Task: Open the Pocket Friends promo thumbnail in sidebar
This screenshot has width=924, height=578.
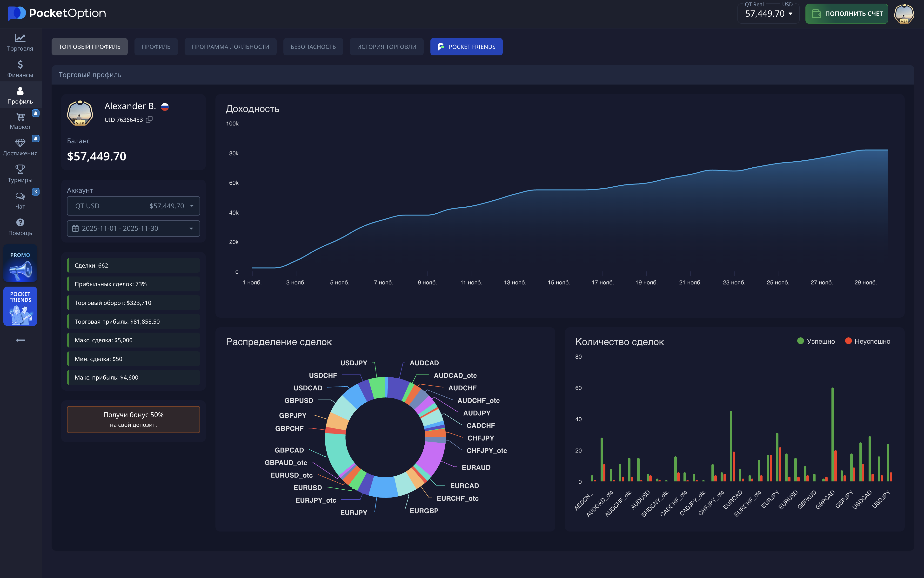Action: click(x=20, y=306)
